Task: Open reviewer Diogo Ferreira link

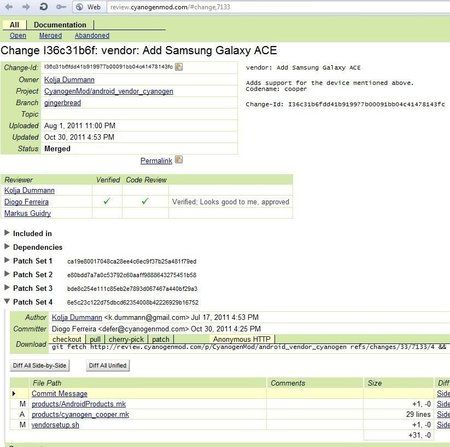Action: click(26, 202)
